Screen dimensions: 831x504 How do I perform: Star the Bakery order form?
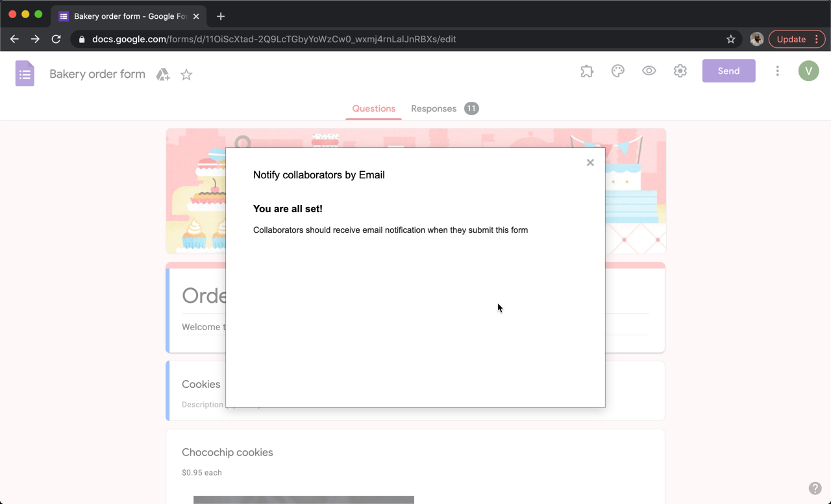coord(186,75)
